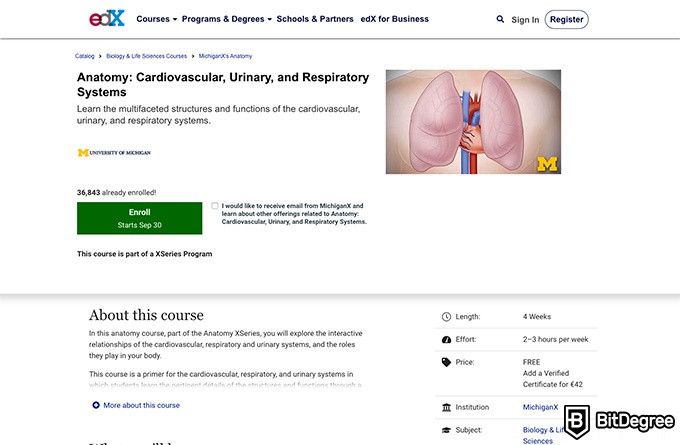Click the green Enroll button
The width and height of the screenshot is (680, 445).
[140, 218]
